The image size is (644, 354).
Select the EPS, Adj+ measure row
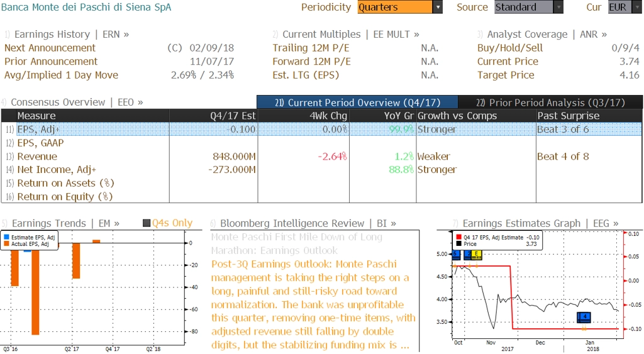pos(321,129)
